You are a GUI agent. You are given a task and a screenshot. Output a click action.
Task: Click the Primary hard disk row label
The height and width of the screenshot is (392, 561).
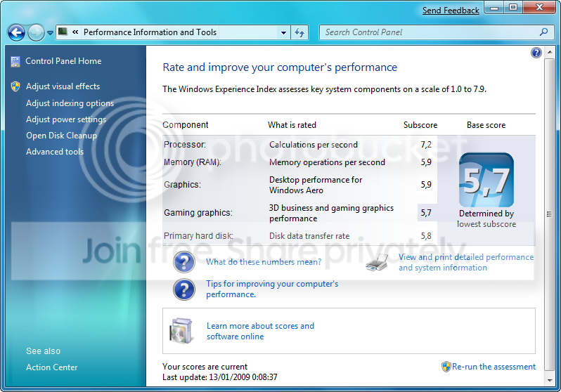198,236
